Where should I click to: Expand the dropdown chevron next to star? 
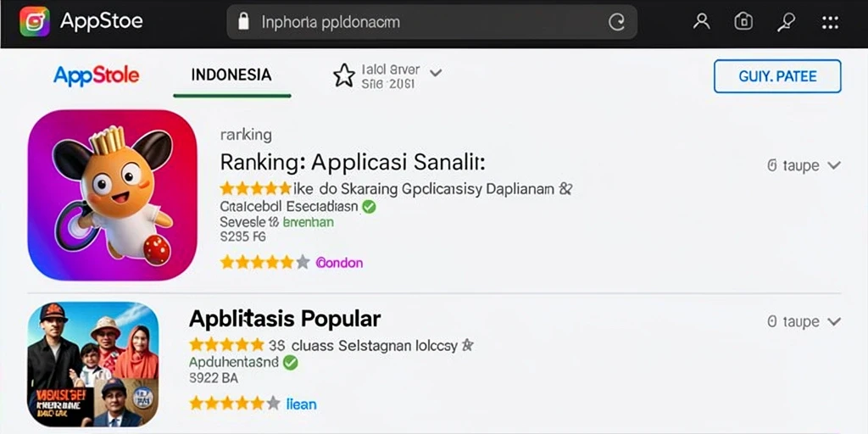tap(436, 73)
